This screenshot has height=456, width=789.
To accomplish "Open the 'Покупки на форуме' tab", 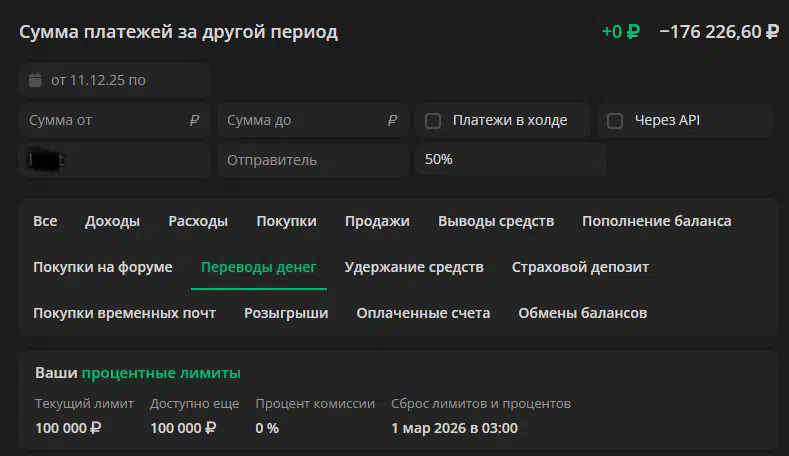I will pos(103,267).
